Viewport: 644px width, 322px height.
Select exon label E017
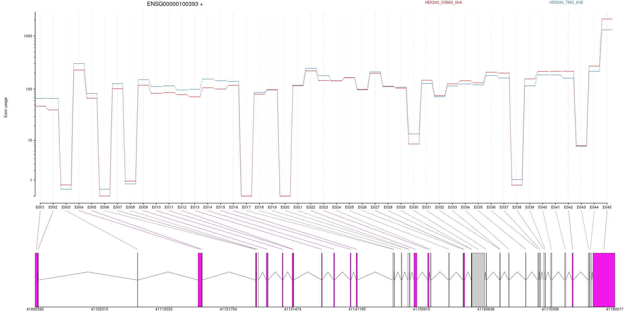coord(246,207)
